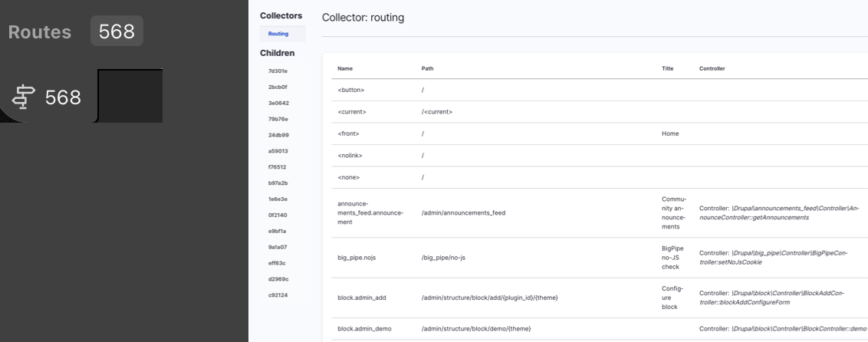
Task: Open child profile 79b76e
Action: [278, 119]
